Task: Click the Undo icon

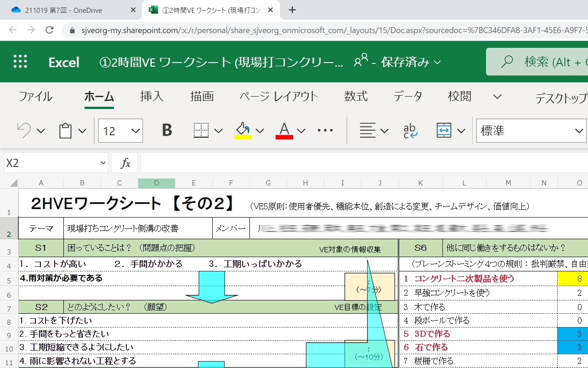Action: point(24,131)
